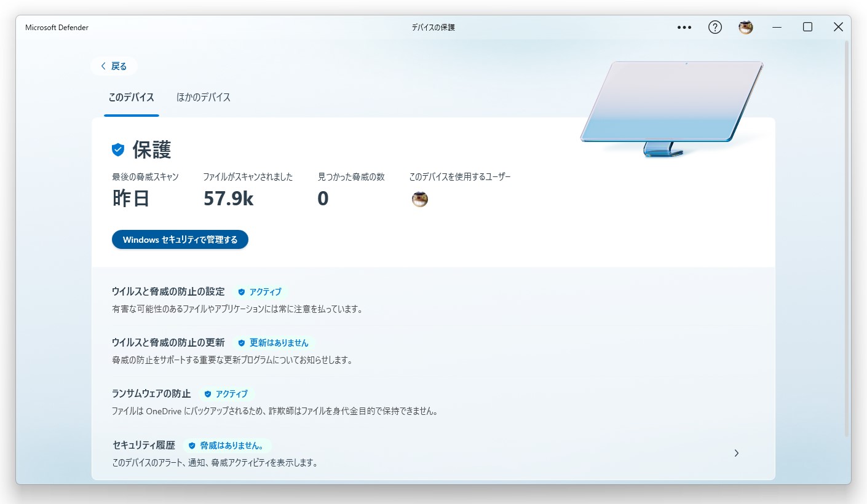The image size is (867, 504).
Task: Click the user avatar under このデバイスを使用するユーザー
Action: (x=419, y=199)
